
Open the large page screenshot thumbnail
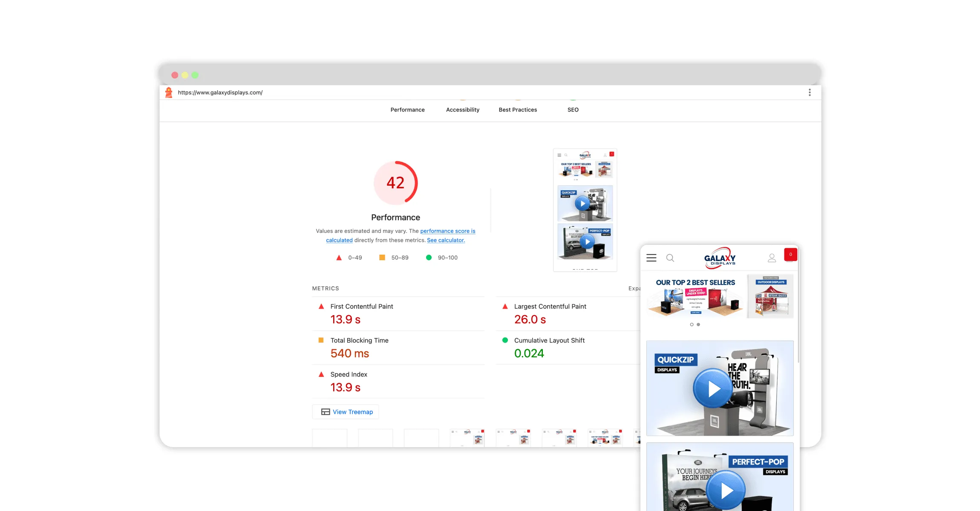pos(585,210)
